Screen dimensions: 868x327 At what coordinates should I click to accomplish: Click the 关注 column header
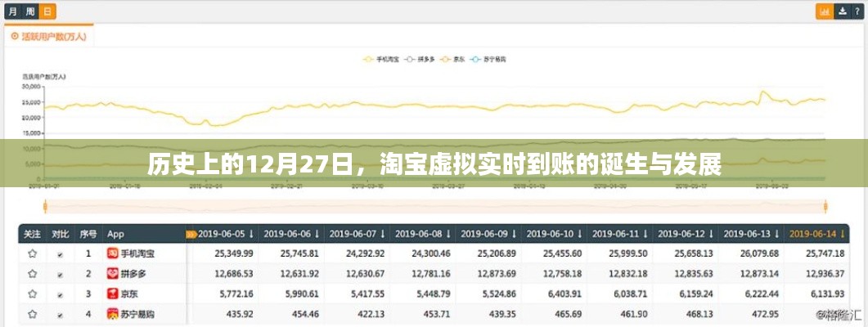[32, 234]
